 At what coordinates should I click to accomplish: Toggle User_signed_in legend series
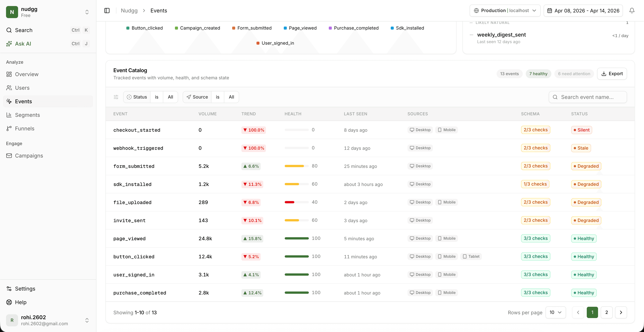[275, 43]
